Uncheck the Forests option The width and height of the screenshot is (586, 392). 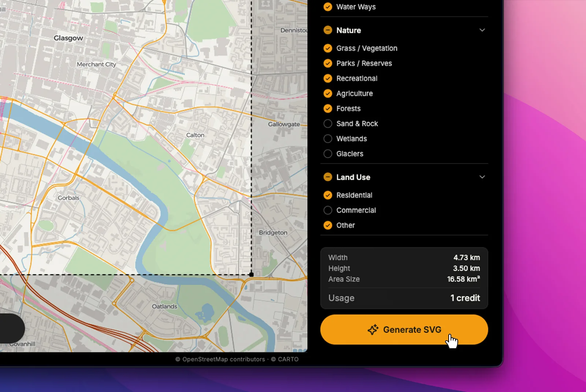[x=328, y=108]
